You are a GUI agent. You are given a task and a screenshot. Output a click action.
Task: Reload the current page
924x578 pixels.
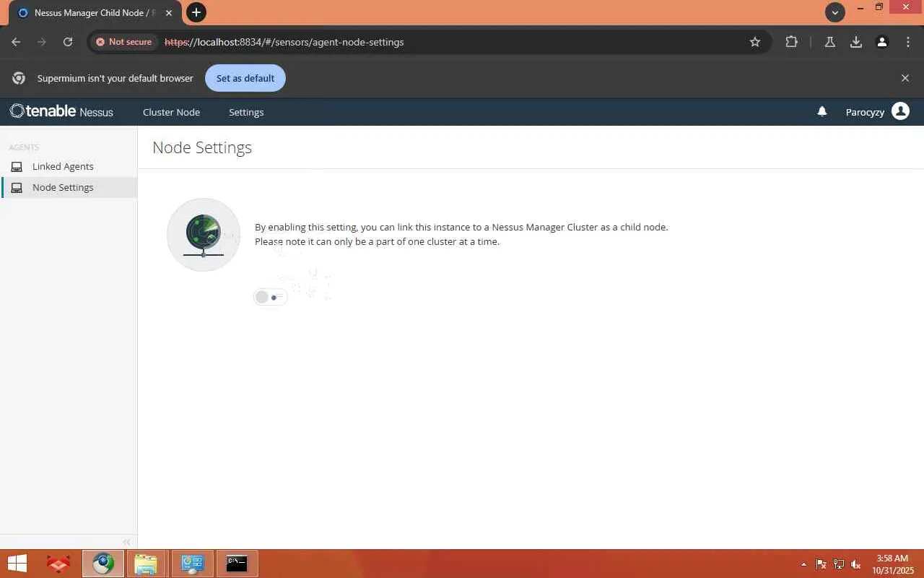click(68, 42)
